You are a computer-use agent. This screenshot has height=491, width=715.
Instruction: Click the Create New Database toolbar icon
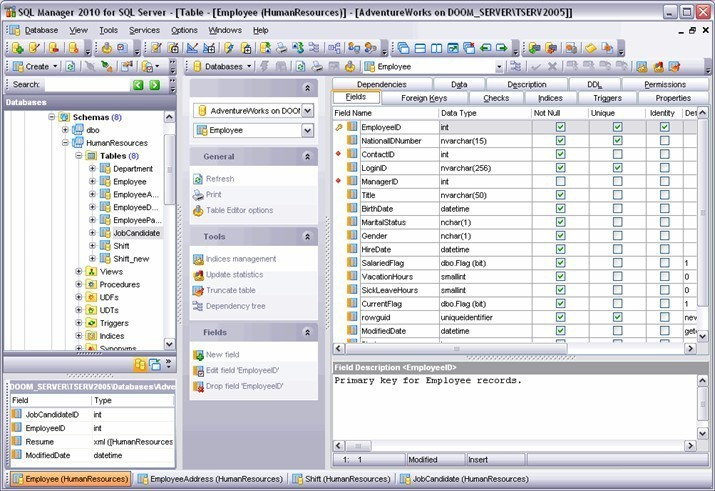pos(17,48)
